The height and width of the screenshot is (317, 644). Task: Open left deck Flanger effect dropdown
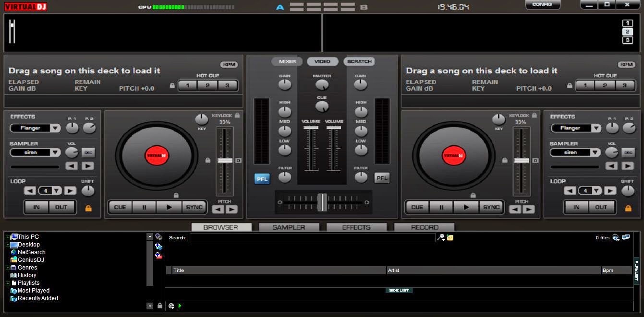tap(56, 129)
